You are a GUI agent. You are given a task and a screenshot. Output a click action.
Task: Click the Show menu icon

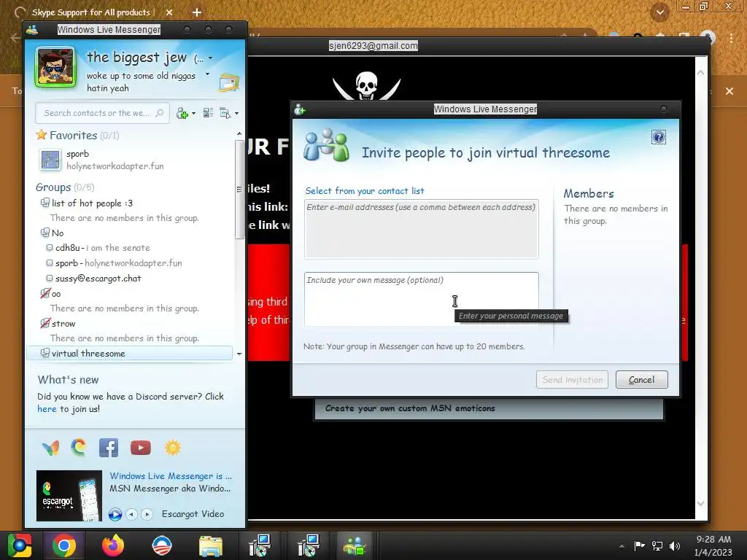225,113
